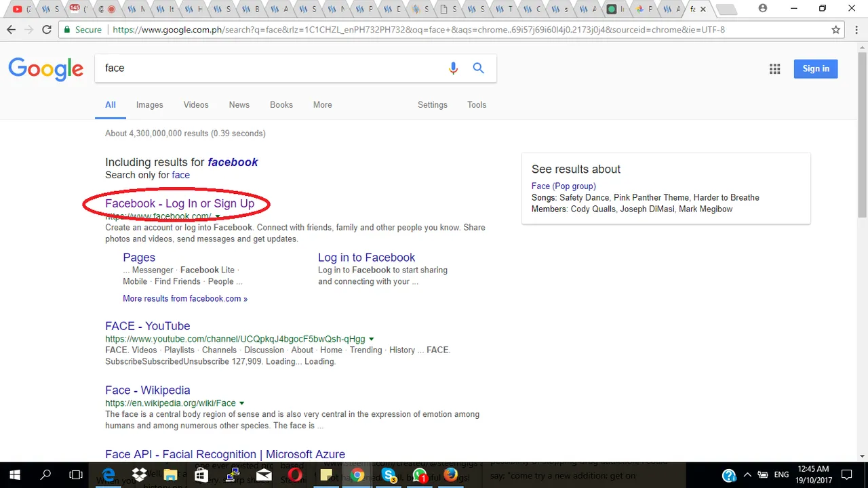The height and width of the screenshot is (488, 868).
Task: Switch to the Videos tab
Action: pos(195,105)
